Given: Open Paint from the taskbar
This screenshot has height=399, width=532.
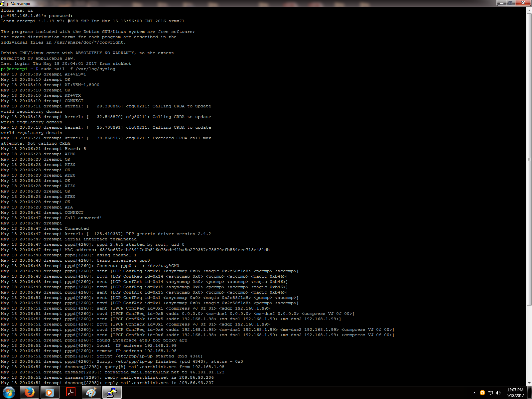Looking at the screenshot, I should [x=91, y=393].
